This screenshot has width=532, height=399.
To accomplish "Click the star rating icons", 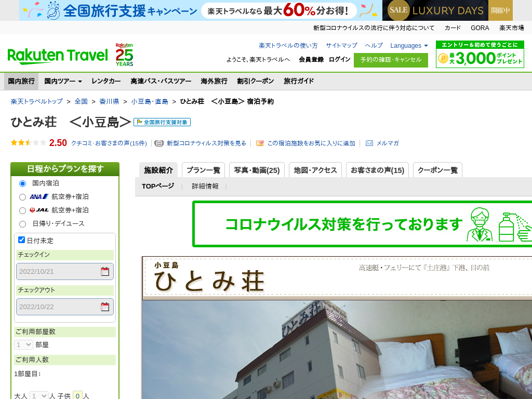I will (x=28, y=143).
